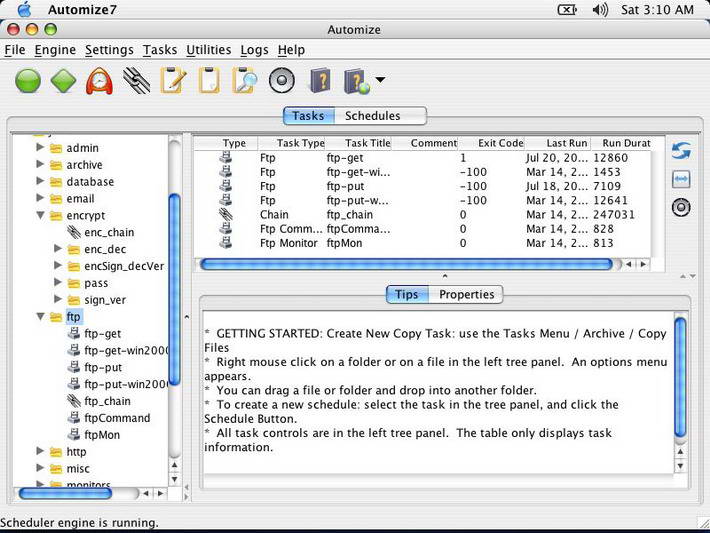Click the table's horizontal scrollbar

[405, 265]
